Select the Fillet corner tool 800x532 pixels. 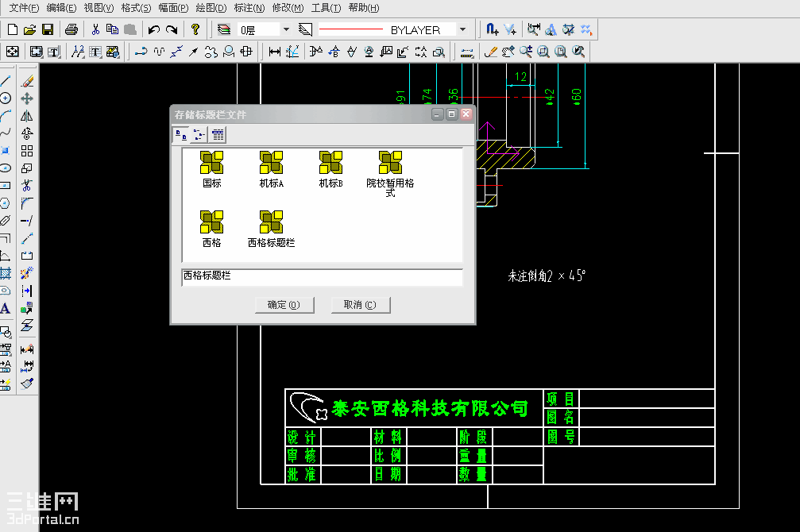(27, 203)
